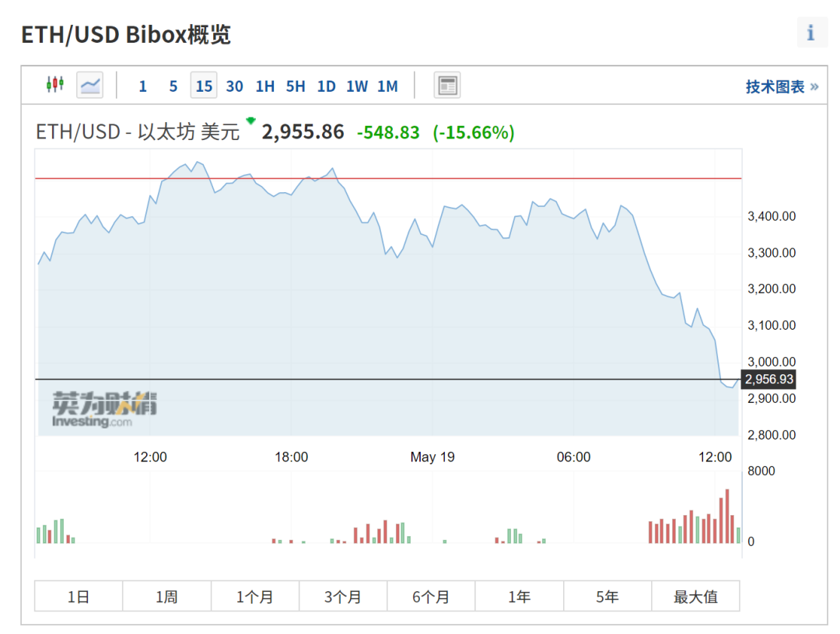The image size is (840, 634).
Task: Select the 5H interval icon
Action: point(295,86)
